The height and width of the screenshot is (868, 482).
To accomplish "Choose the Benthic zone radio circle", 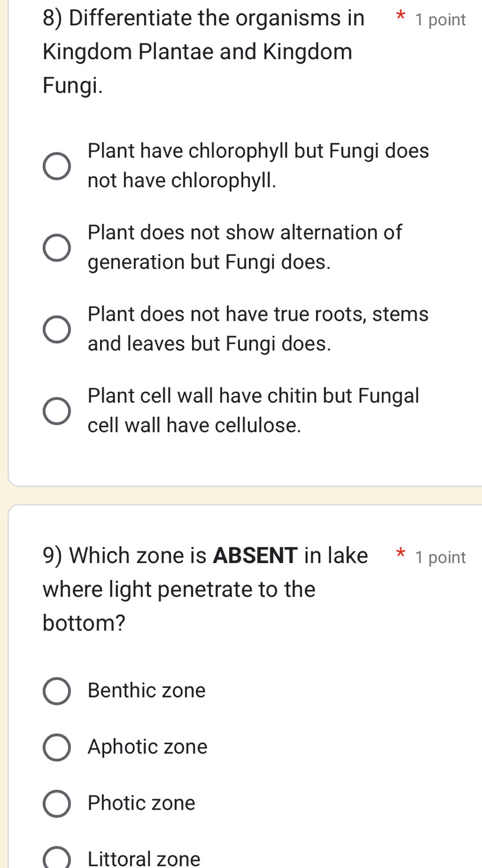I will [57, 691].
